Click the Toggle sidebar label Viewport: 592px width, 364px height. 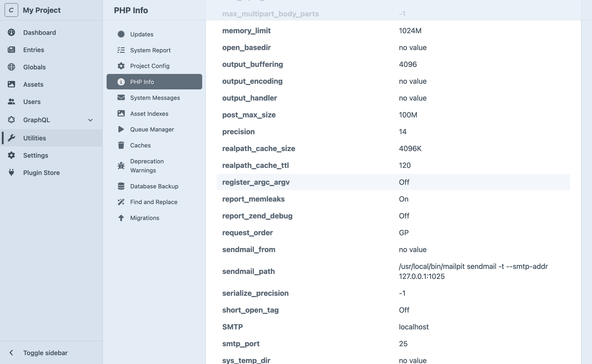(45, 353)
